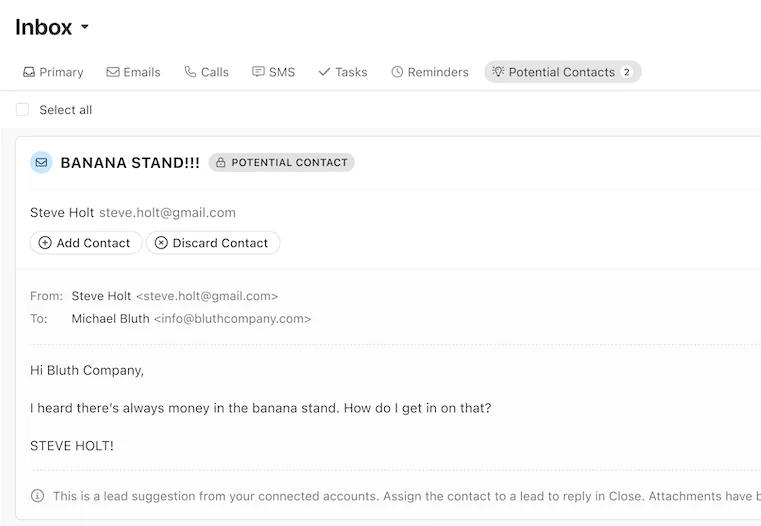The image size is (761, 526).
Task: Click the recipient info@bluthcompany.com address
Action: click(x=232, y=319)
